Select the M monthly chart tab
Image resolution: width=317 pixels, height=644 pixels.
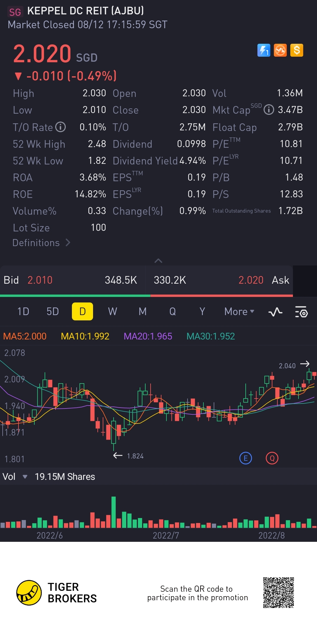point(143,312)
